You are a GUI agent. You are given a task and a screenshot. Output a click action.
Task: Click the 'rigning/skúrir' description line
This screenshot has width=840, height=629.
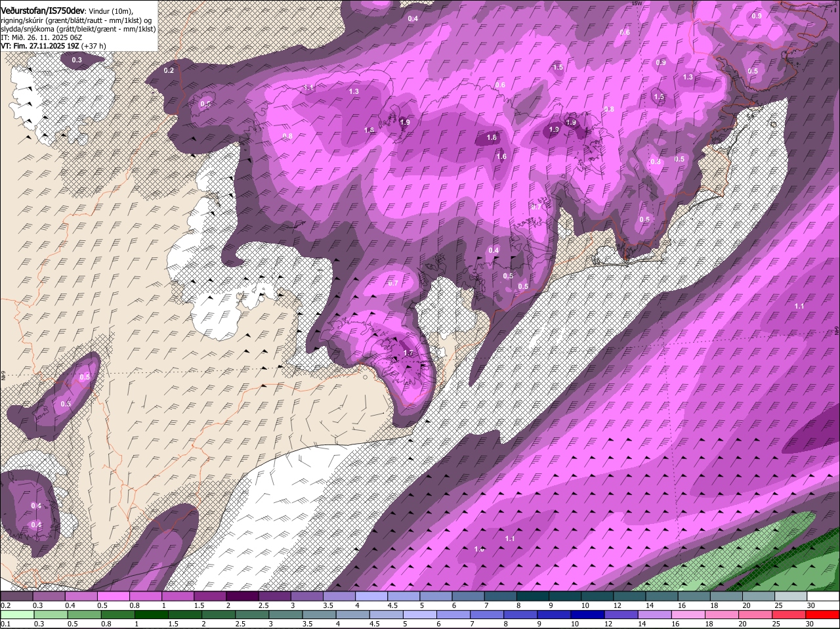76,20
